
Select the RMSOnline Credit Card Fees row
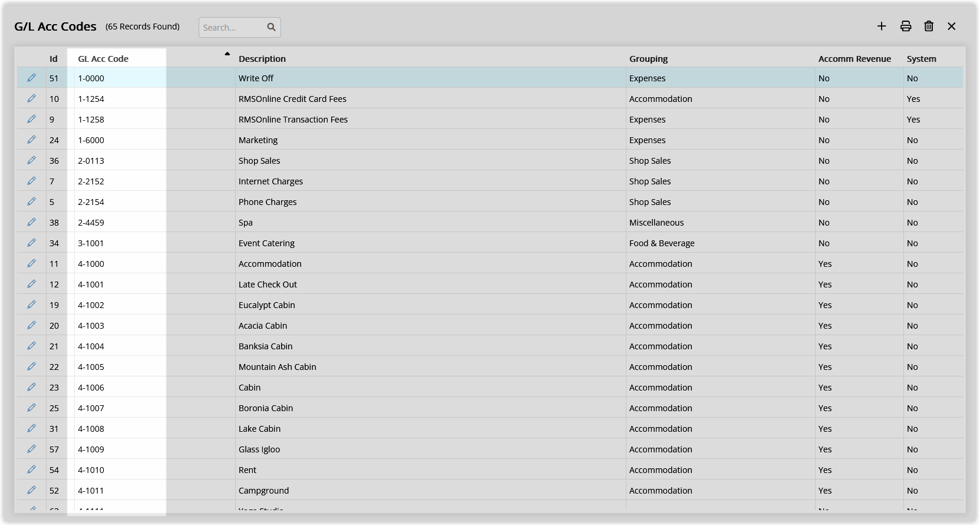tap(292, 99)
